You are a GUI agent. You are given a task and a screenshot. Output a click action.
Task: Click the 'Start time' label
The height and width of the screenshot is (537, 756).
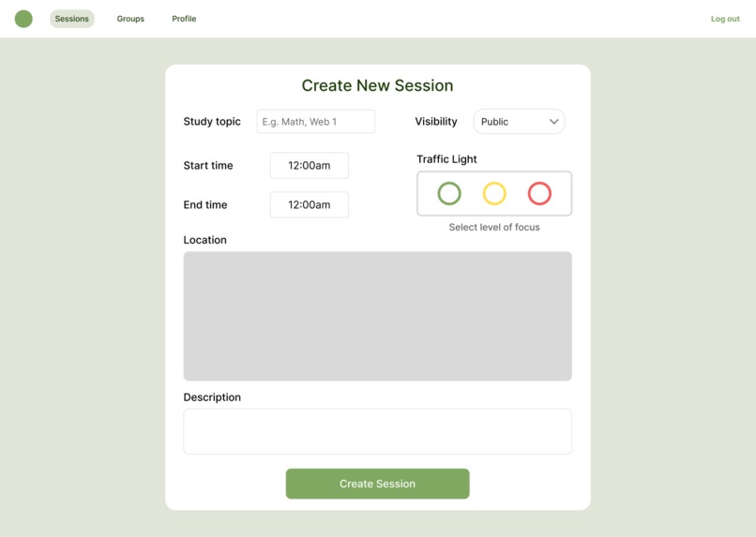[208, 165]
